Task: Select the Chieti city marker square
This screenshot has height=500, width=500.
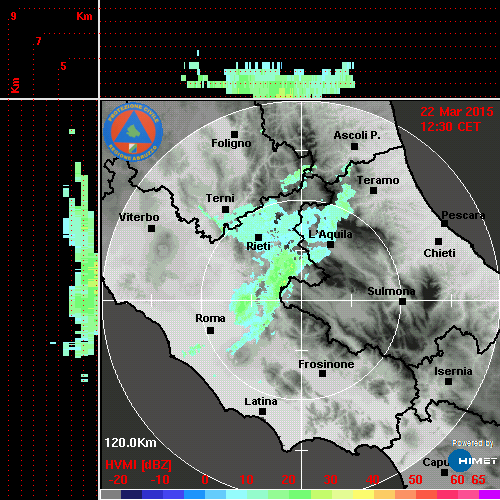Action: pos(439,241)
